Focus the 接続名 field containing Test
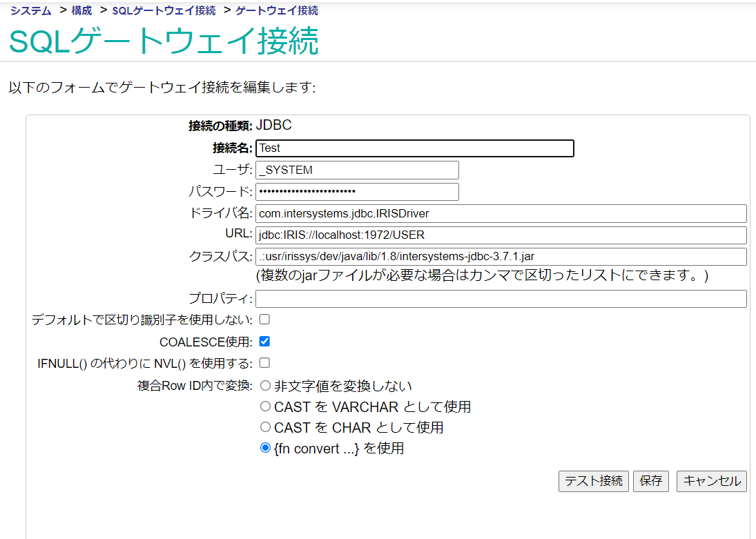 click(x=414, y=148)
